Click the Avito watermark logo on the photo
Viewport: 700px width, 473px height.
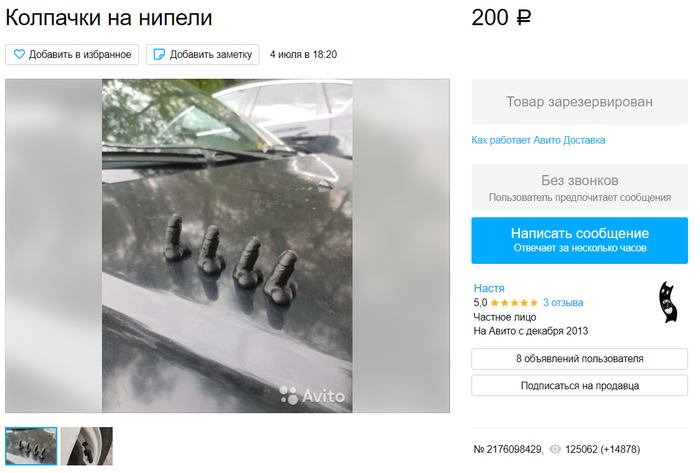312,396
